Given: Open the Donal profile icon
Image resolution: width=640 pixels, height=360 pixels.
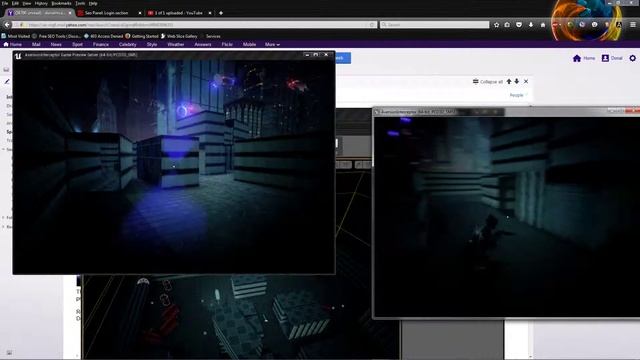Looking at the screenshot, I should (605, 58).
